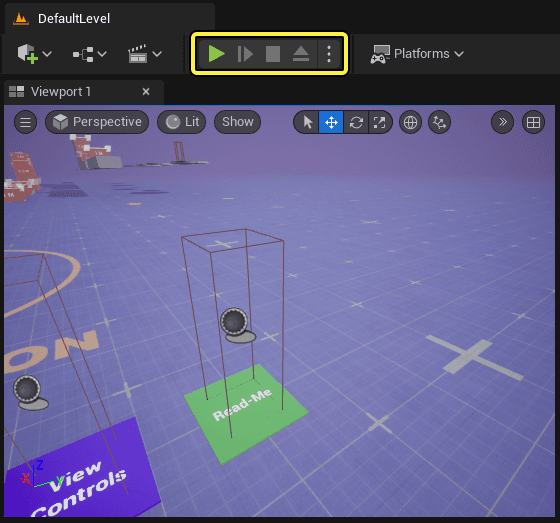Open the add content cube-plus menu
Viewport: 560px width, 523px height.
(28, 54)
